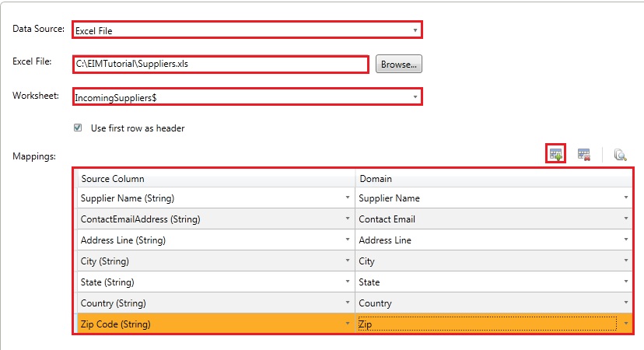
Task: Open Supplier Name source column dropdown
Action: coord(347,198)
